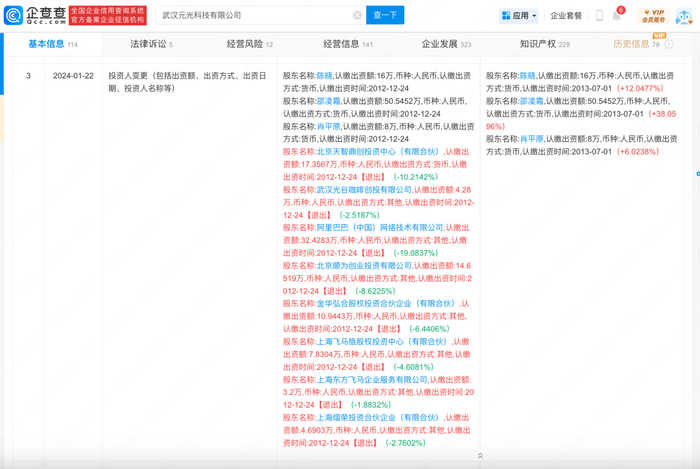Open the mobile phone app icon
Image resolution: width=700 pixels, height=469 pixels.
pyautogui.click(x=601, y=16)
